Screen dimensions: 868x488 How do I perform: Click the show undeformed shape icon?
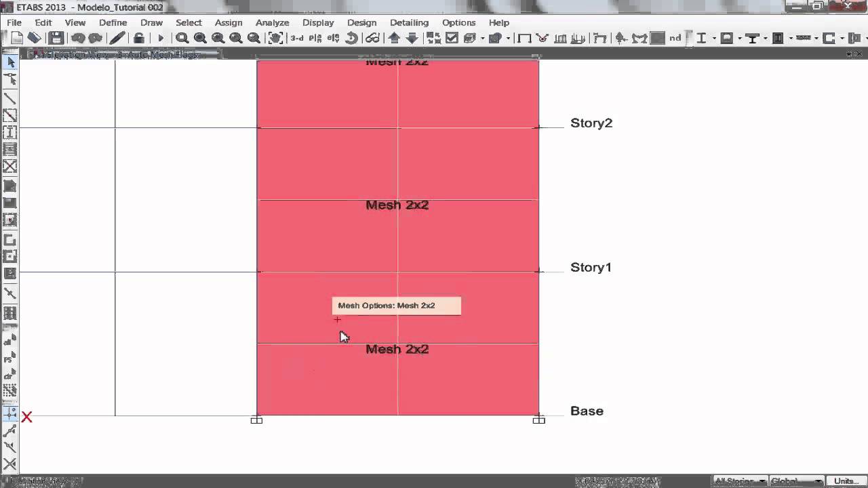524,39
